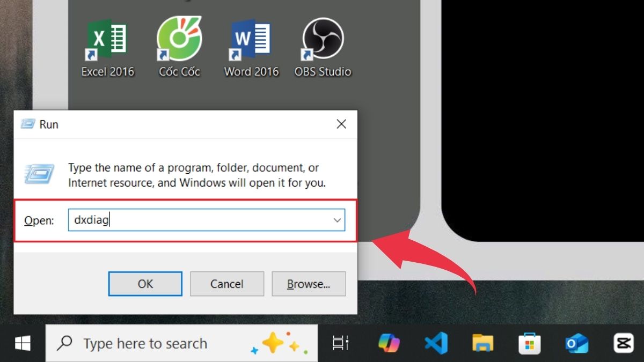Open CapCut from the taskbar
644x362 pixels.
(624, 343)
